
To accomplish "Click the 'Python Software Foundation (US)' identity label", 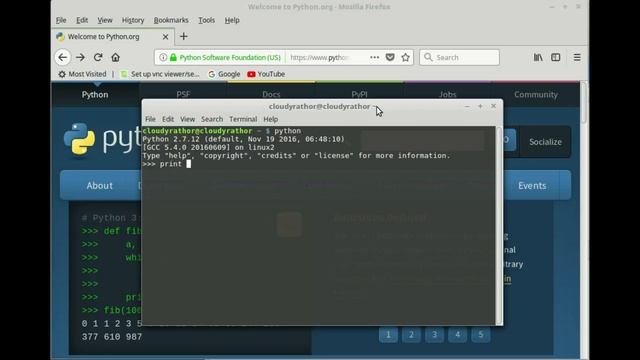I will 230,58.
